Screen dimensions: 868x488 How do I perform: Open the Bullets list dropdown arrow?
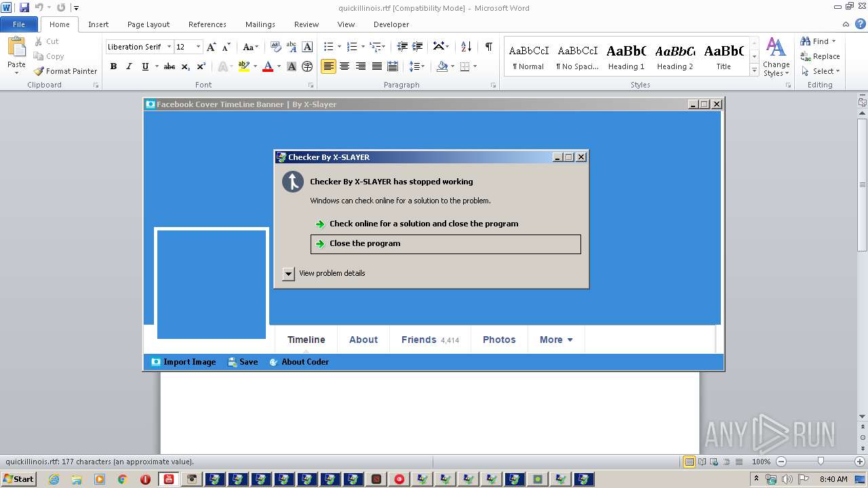[x=340, y=47]
